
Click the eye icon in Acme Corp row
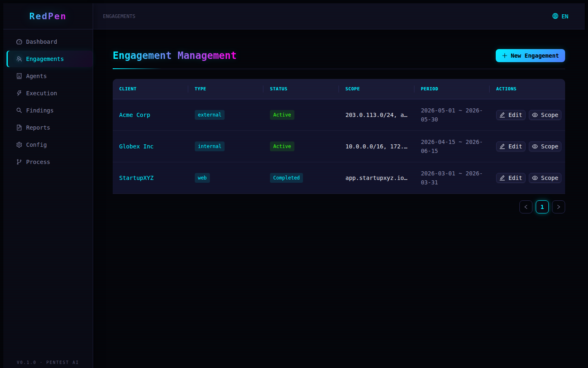click(x=535, y=115)
